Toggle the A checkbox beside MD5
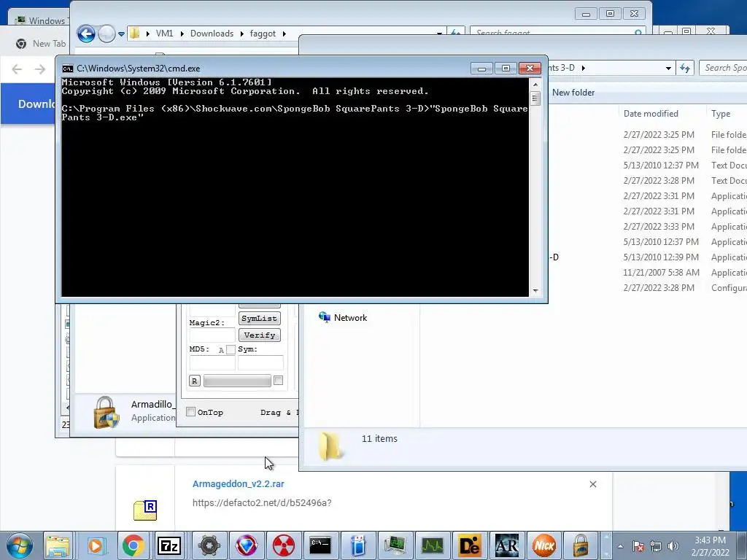The image size is (747, 560). (x=231, y=349)
